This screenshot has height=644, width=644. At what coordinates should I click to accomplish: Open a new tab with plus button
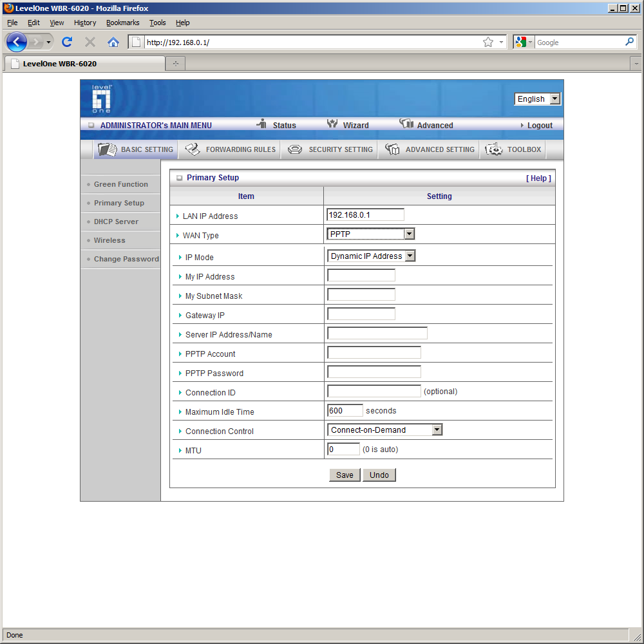(x=176, y=64)
